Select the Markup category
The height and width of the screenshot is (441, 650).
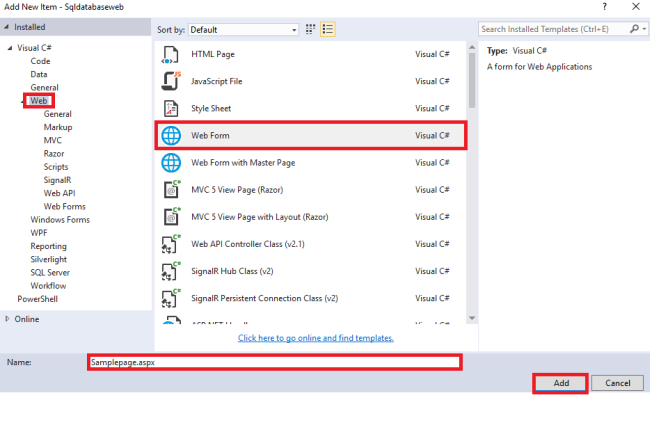tap(58, 127)
